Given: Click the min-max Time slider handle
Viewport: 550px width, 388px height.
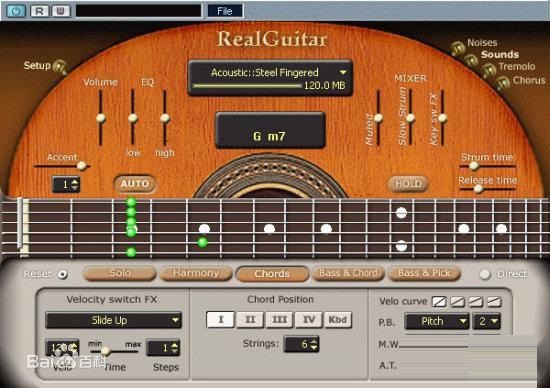Looking at the screenshot, I should (105, 351).
